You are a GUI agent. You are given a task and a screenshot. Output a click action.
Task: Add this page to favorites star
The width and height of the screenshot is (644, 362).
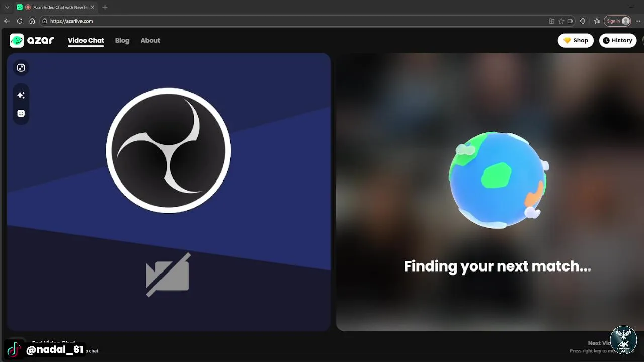[561, 21]
